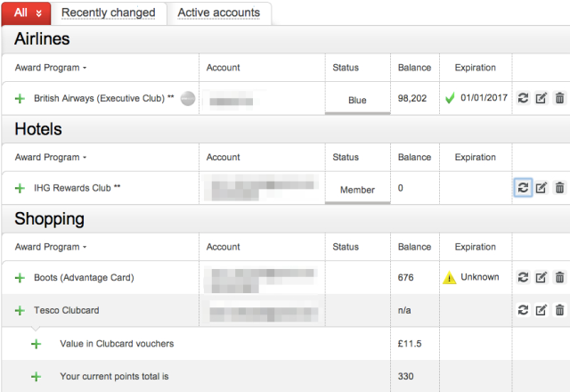Click the Unknown expiration text
The image size is (570, 392).
pyautogui.click(x=480, y=277)
